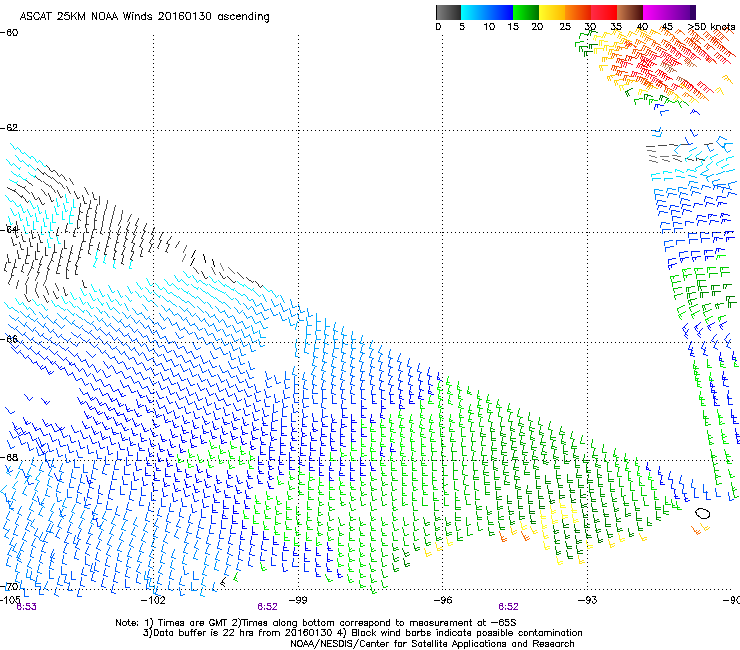Click the note '1) Times are GMT'
Image resolution: width=740 pixels, height=650 pixels.
coord(185,623)
